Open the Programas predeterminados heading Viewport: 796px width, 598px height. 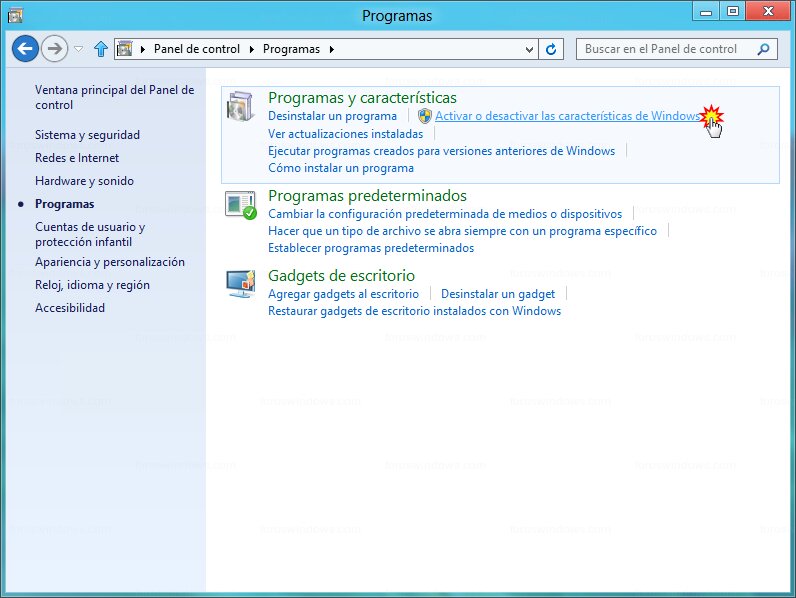[368, 195]
